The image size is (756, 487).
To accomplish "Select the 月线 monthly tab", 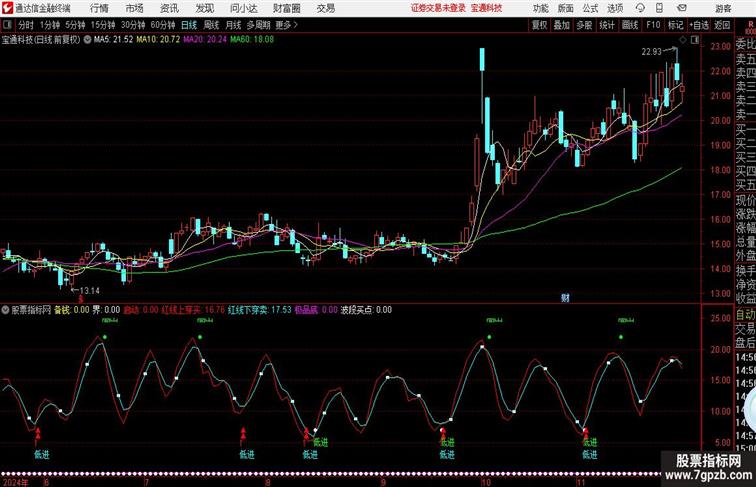I will tap(233, 25).
